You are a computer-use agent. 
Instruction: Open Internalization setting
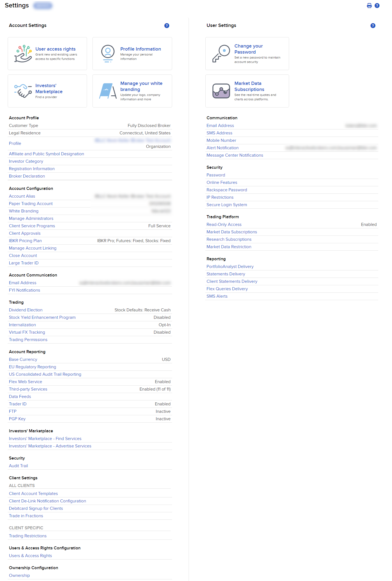22,325
